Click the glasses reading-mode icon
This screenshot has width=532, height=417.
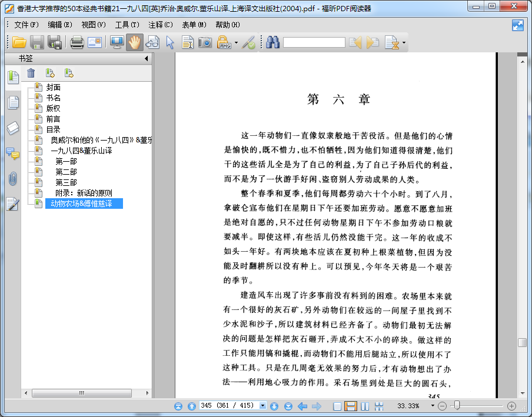152,43
